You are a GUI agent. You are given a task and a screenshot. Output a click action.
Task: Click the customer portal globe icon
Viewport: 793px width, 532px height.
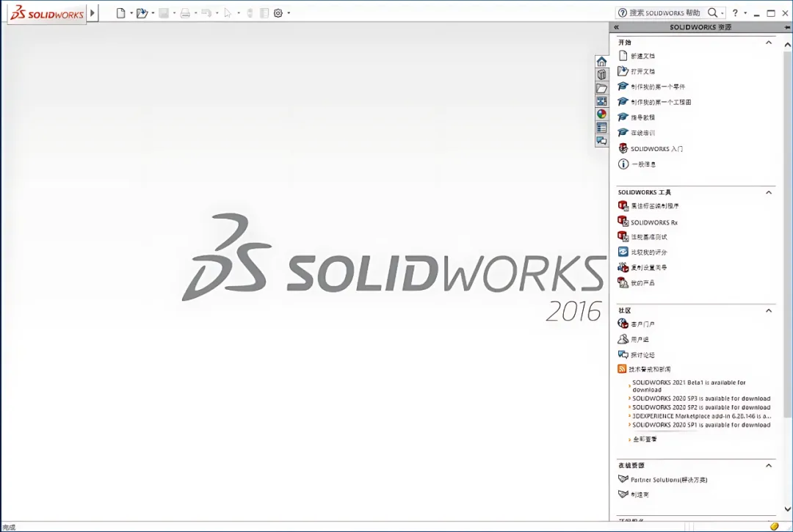click(623, 324)
